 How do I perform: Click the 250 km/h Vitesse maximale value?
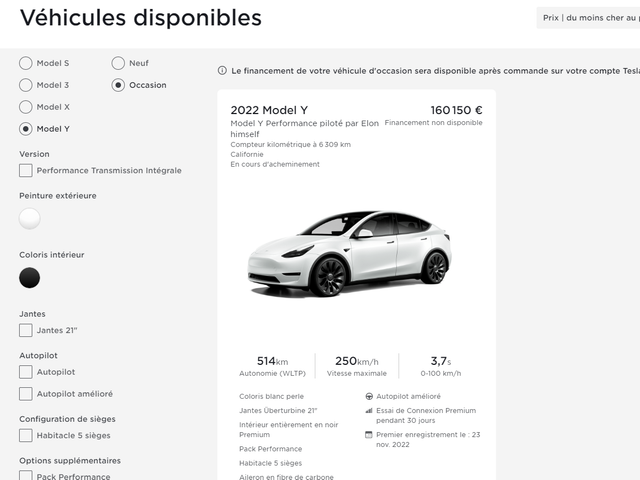click(x=357, y=361)
